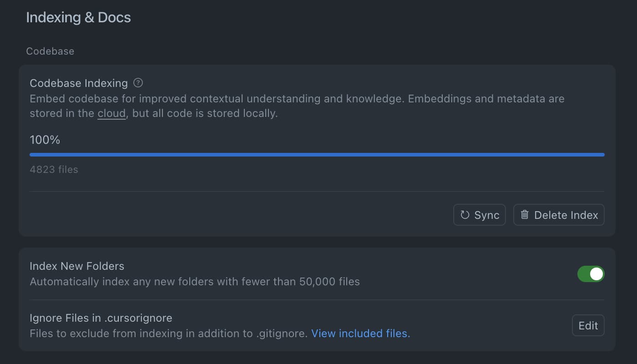The height and width of the screenshot is (364, 637).
Task: Click the Codebase Indexing title
Action: [79, 83]
